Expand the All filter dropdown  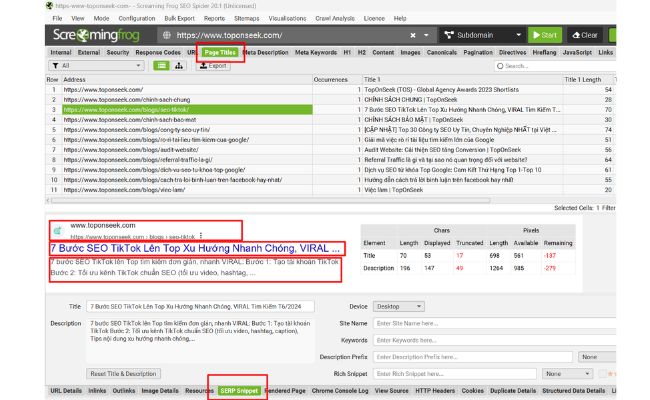pyautogui.click(x=100, y=65)
